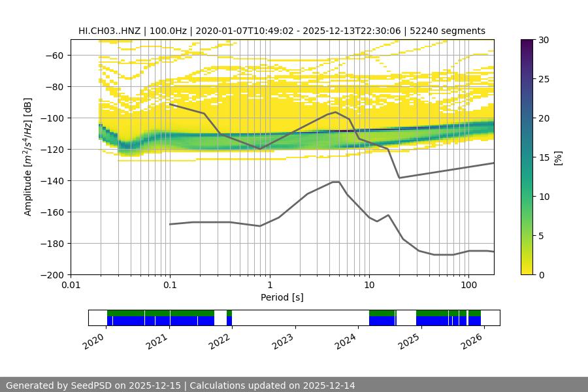The image size is (588, 392).
Task: Click the green availability bar near 2021
Action: click(x=160, y=313)
